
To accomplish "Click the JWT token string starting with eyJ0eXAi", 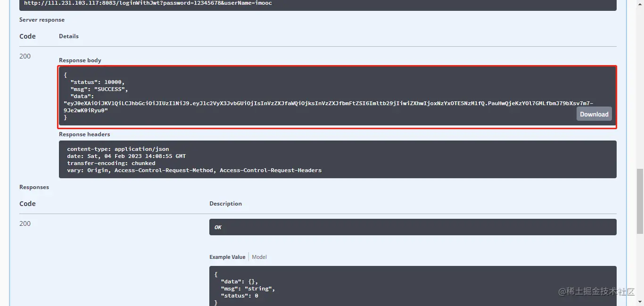I will click(x=328, y=107).
